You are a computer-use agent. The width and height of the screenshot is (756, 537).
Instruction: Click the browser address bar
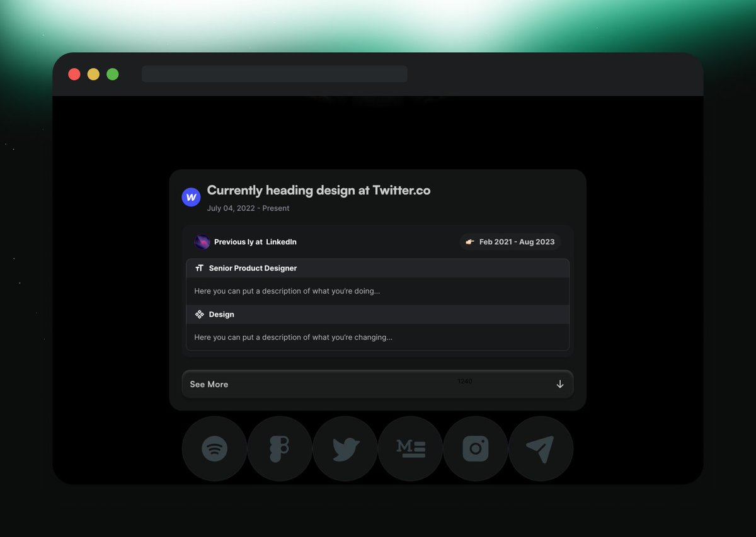coord(274,74)
